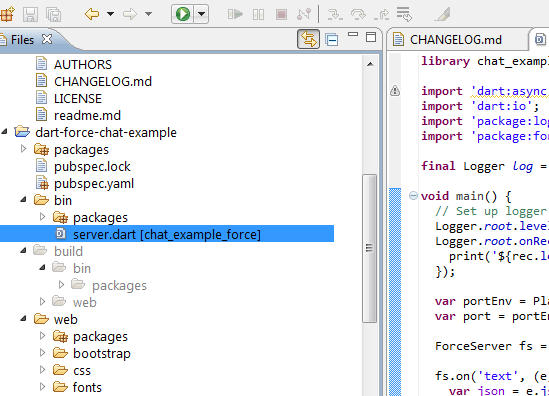Screen dimensions: 549x396
Task: Expand the css folder
Action: pos(42,369)
